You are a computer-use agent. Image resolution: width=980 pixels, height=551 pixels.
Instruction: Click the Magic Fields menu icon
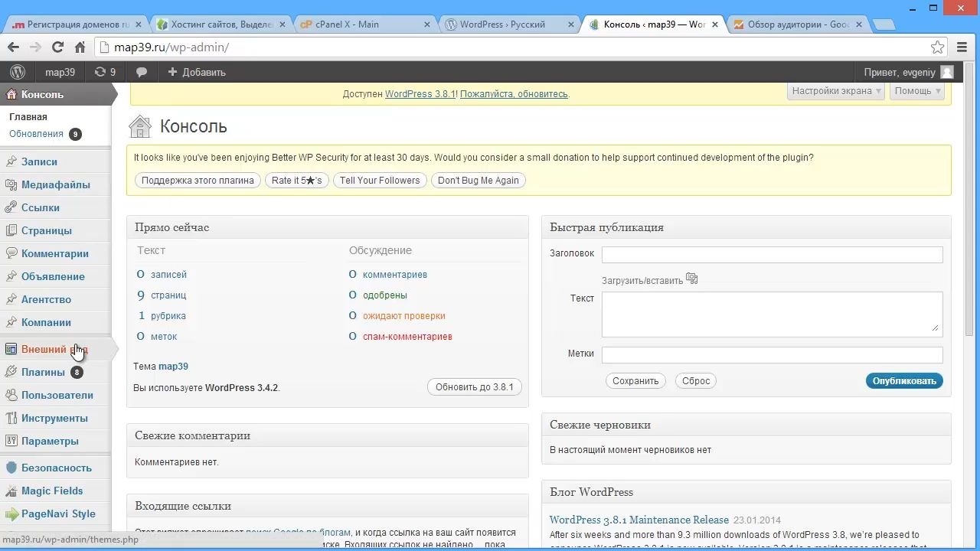point(11,491)
